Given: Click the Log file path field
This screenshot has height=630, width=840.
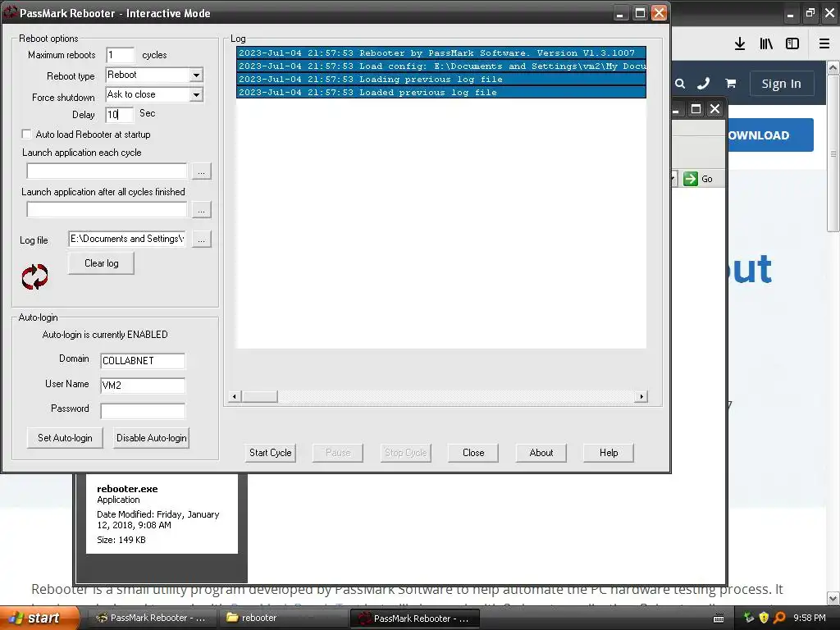Looking at the screenshot, I should [127, 239].
